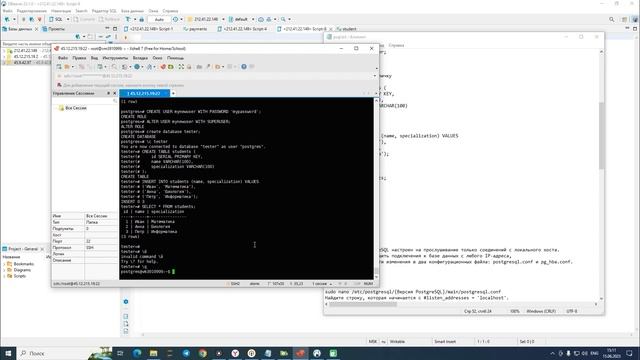Open Файл menu in DBeaver
The height and width of the screenshot is (360, 640).
(x=7, y=11)
